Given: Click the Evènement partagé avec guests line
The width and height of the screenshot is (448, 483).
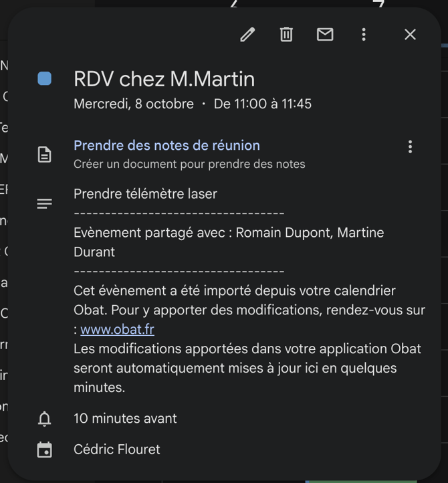Looking at the screenshot, I should [229, 233].
